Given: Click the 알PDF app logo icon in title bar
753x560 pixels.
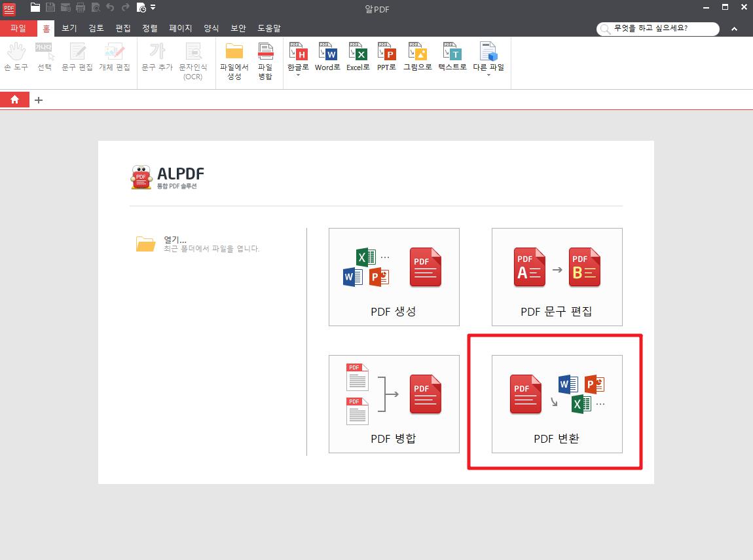Looking at the screenshot, I should coord(9,9).
